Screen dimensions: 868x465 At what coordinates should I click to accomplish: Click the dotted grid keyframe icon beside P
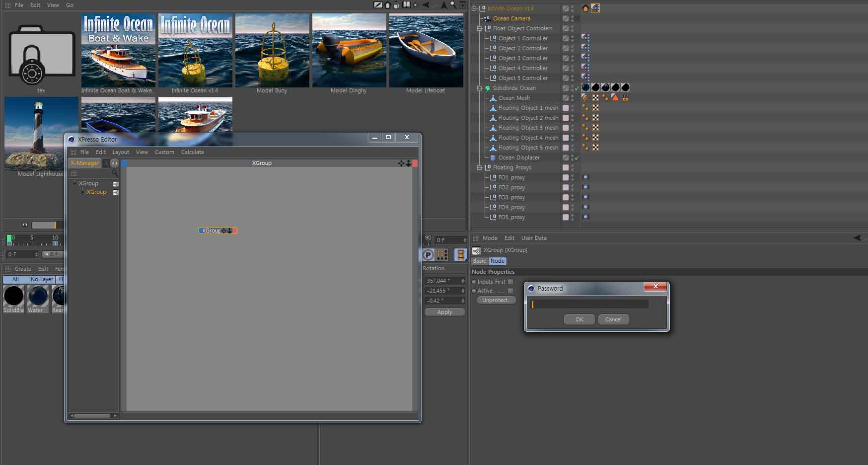point(442,255)
